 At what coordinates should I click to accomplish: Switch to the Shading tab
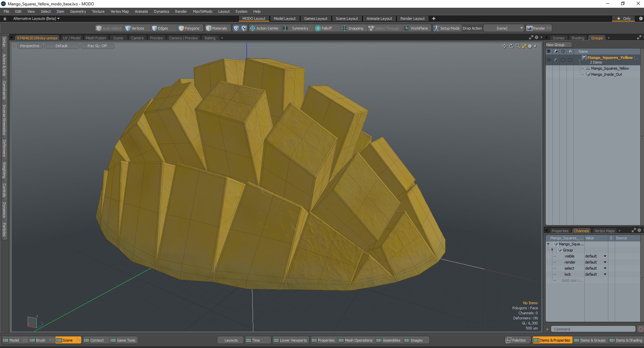[577, 38]
